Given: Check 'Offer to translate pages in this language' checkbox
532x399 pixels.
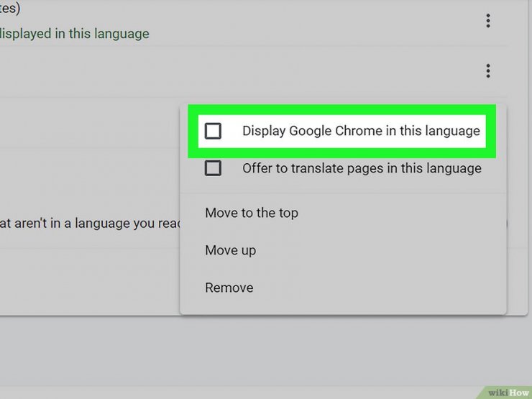Looking at the screenshot, I should [213, 168].
